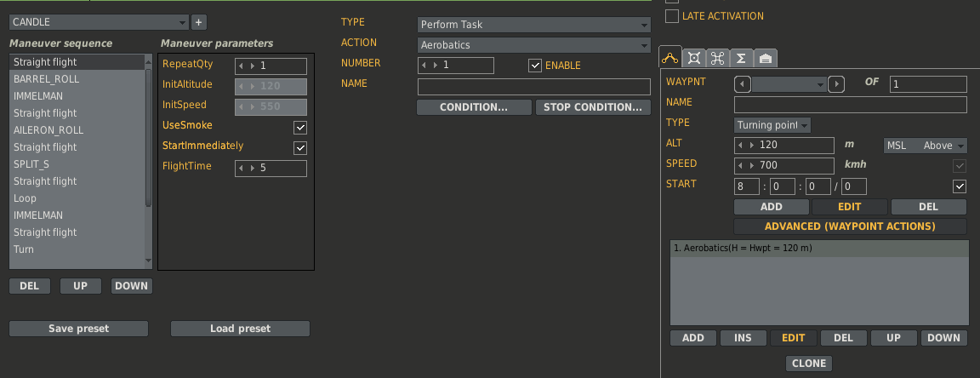
Task: Open the hangar-shaped tab icon
Action: pos(766,58)
